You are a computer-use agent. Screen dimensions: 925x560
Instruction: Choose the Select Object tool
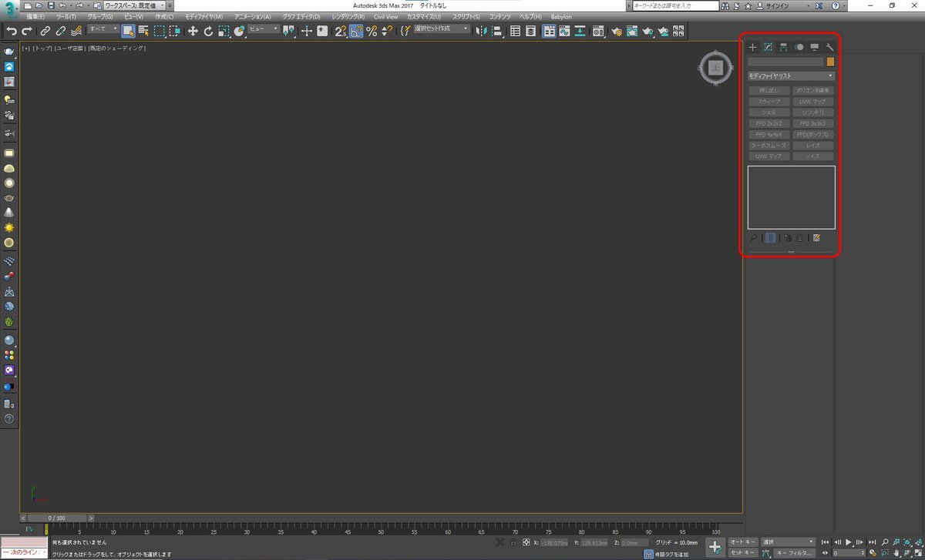click(128, 32)
